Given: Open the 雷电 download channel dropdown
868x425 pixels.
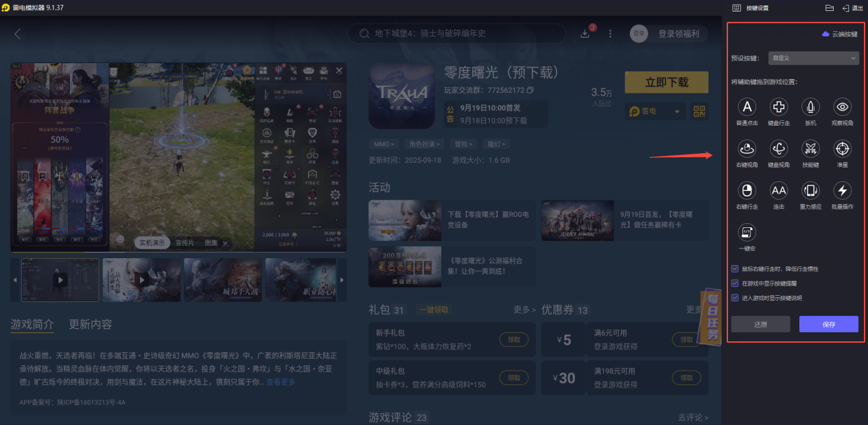Looking at the screenshot, I should coord(655,111).
